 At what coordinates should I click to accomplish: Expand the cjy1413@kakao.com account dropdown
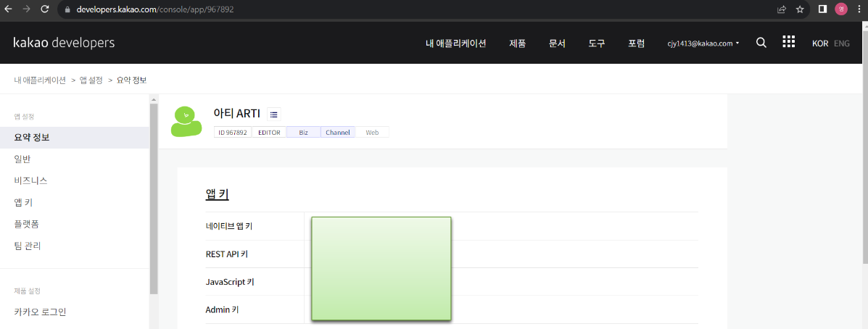point(703,43)
